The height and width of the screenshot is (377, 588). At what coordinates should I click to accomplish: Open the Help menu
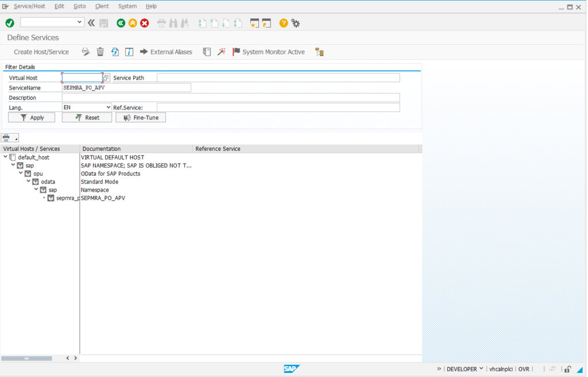pyautogui.click(x=151, y=6)
